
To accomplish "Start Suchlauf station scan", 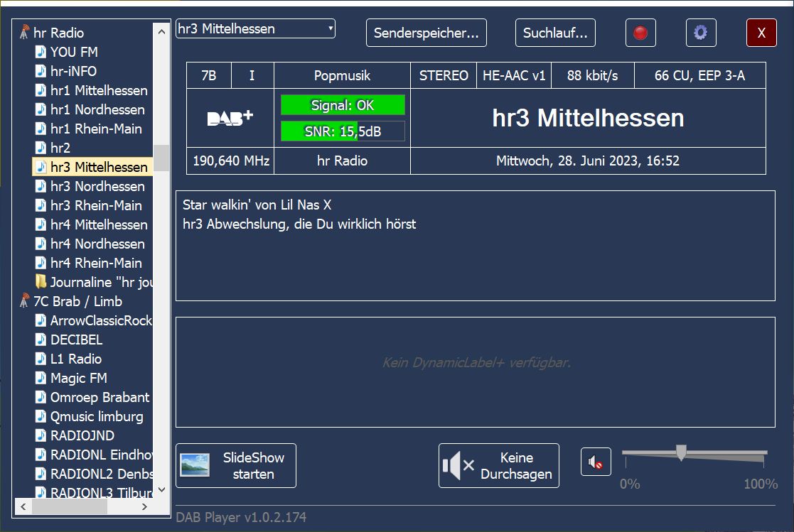I will pyautogui.click(x=555, y=33).
